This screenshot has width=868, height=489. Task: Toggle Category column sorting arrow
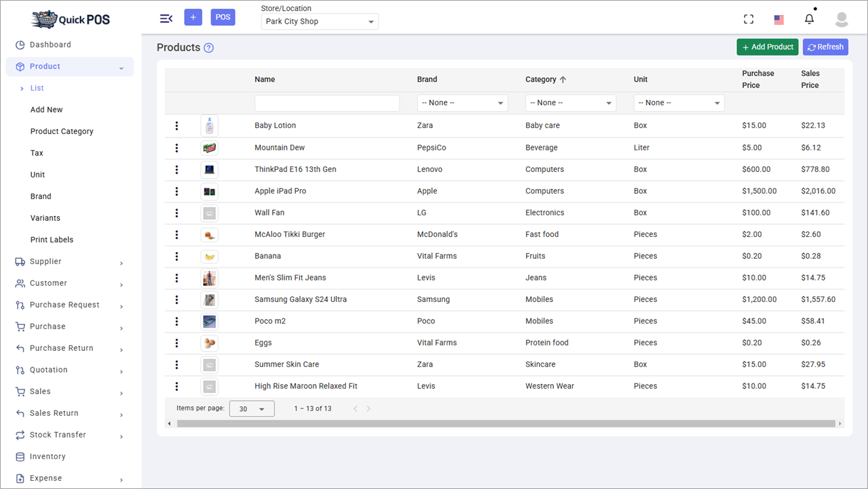(x=563, y=79)
